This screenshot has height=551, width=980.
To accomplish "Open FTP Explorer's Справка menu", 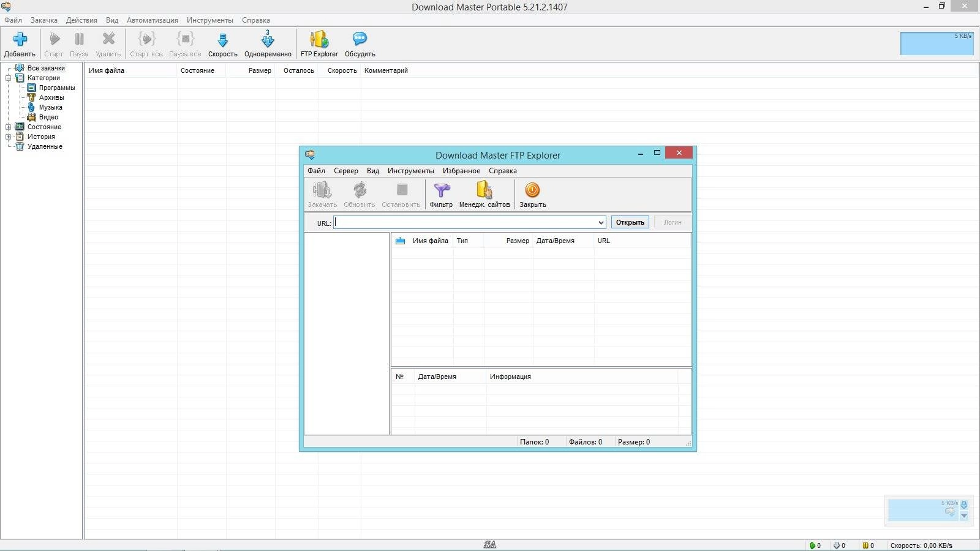I will pos(503,171).
